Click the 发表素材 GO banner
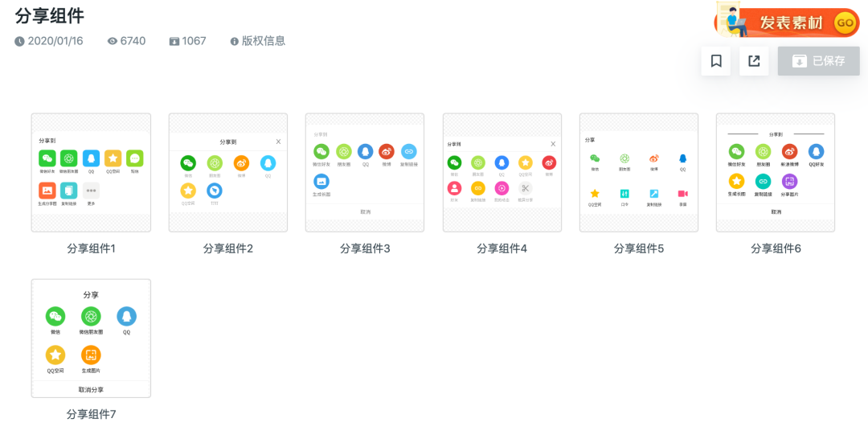 click(787, 23)
